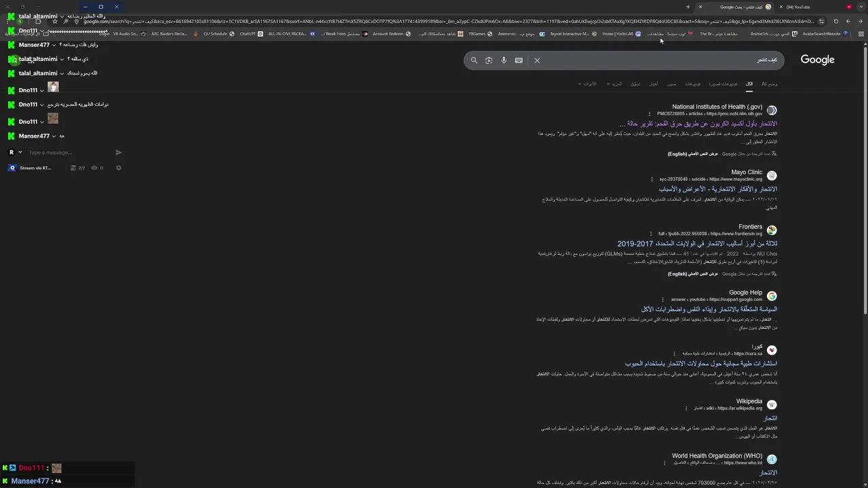This screenshot has height=488, width=868.
Task: Expand the search Tools dropdown
Action: (587, 84)
